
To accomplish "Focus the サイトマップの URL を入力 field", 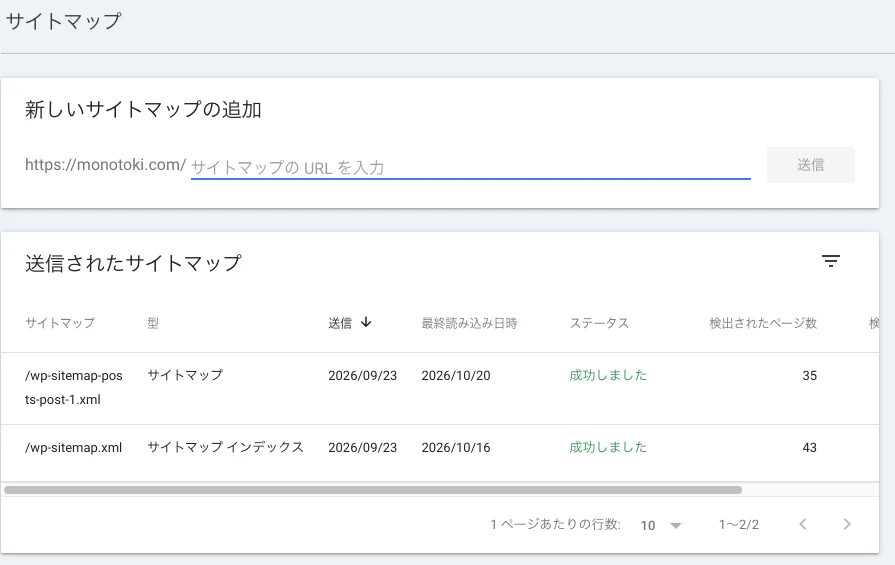I will pos(470,167).
